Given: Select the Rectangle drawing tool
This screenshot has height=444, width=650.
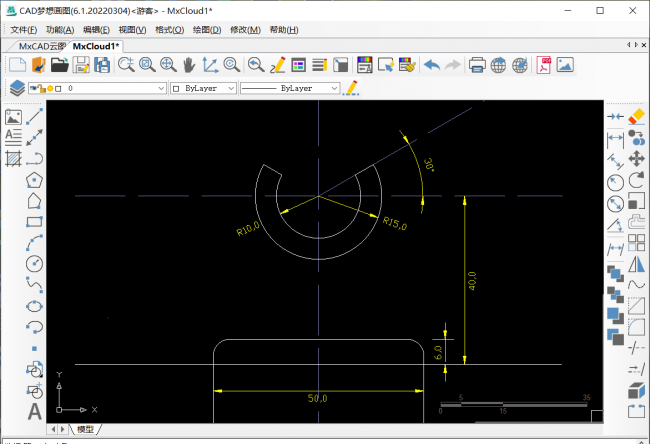Looking at the screenshot, I should 34,222.
